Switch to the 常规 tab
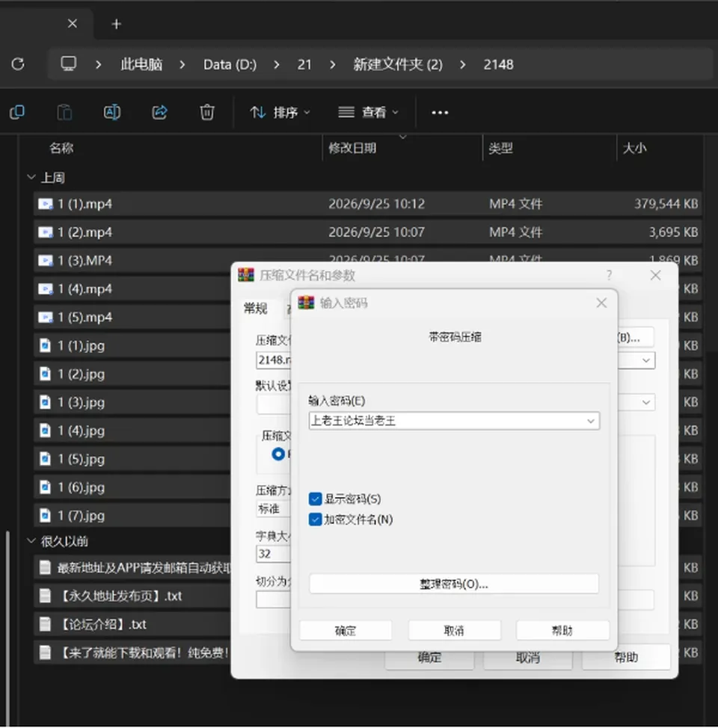The width and height of the screenshot is (718, 728). point(256,308)
